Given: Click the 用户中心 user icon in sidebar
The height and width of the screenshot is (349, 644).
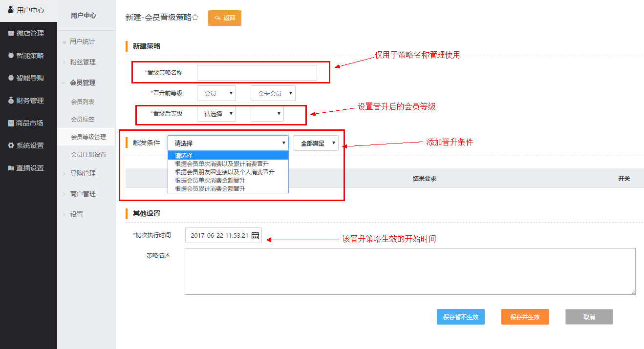Looking at the screenshot, I should [x=11, y=10].
